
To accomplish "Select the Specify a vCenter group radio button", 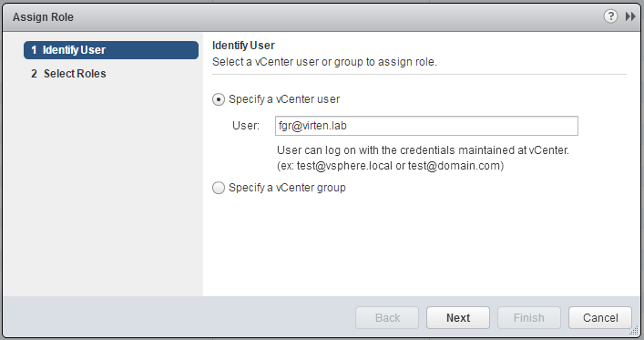I will click(x=219, y=188).
